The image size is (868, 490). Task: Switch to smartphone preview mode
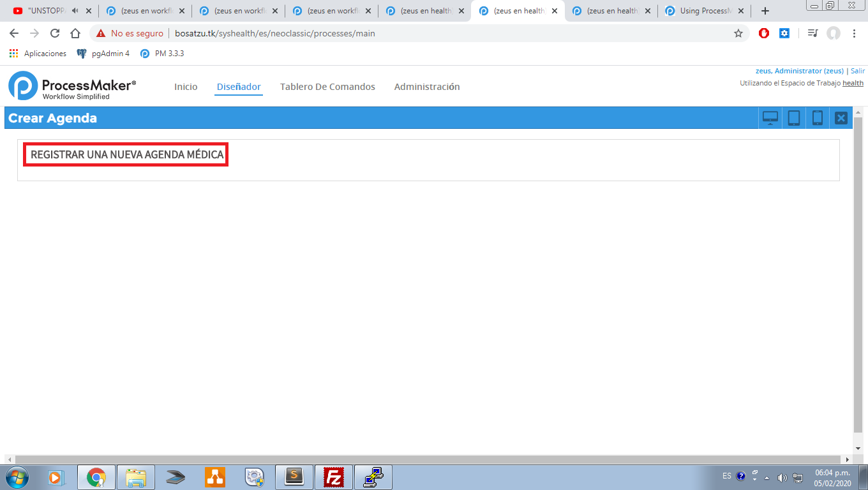(x=818, y=118)
